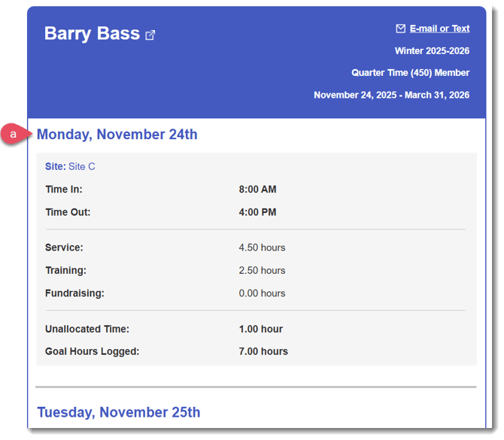The width and height of the screenshot is (504, 440).
Task: Click the Winter 2025-2026 term text
Action: pos(432,51)
